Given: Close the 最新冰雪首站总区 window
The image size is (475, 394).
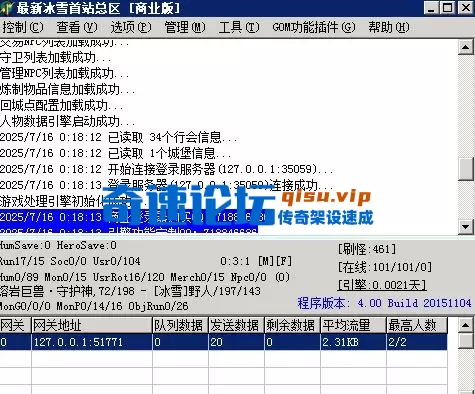Looking at the screenshot, I should 466,8.
